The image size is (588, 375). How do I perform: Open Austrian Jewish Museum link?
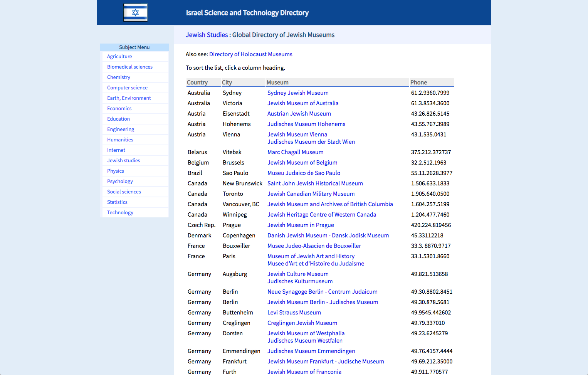click(x=299, y=114)
